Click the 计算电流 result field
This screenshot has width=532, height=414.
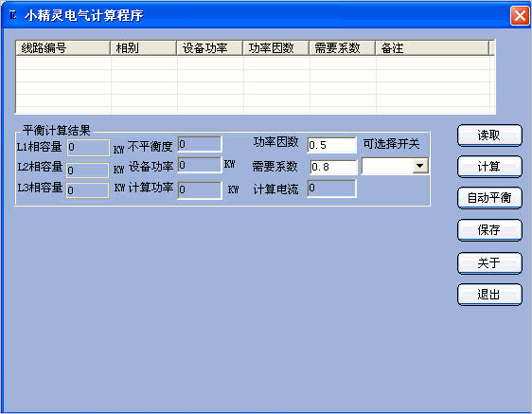point(331,189)
